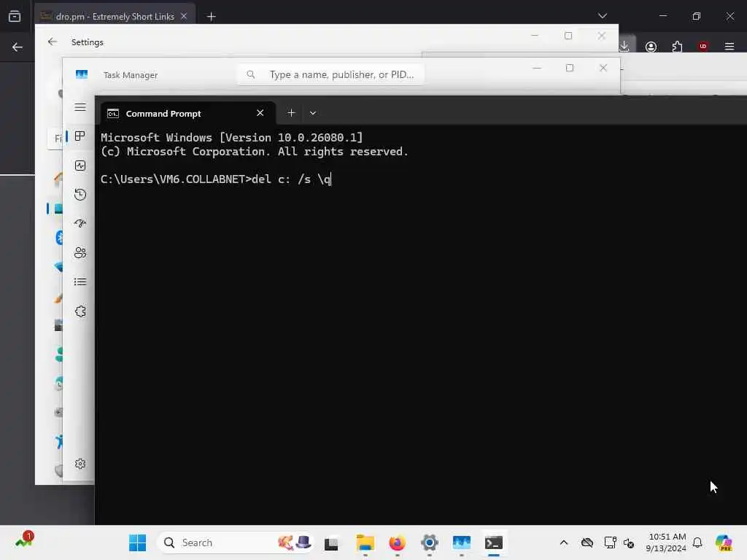Open Firefox account icon
Screen dimensions: 747x560
point(651,46)
